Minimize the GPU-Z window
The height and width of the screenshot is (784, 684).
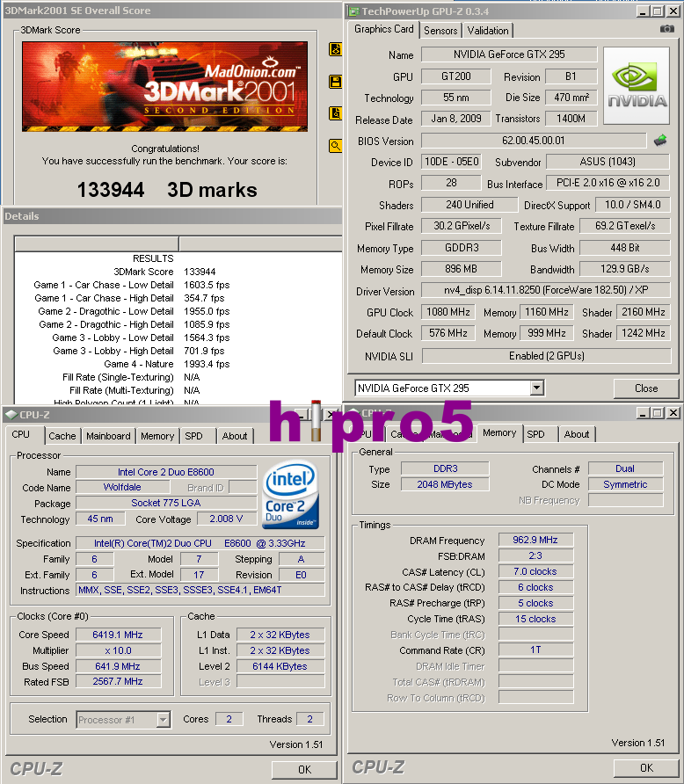[643, 11]
